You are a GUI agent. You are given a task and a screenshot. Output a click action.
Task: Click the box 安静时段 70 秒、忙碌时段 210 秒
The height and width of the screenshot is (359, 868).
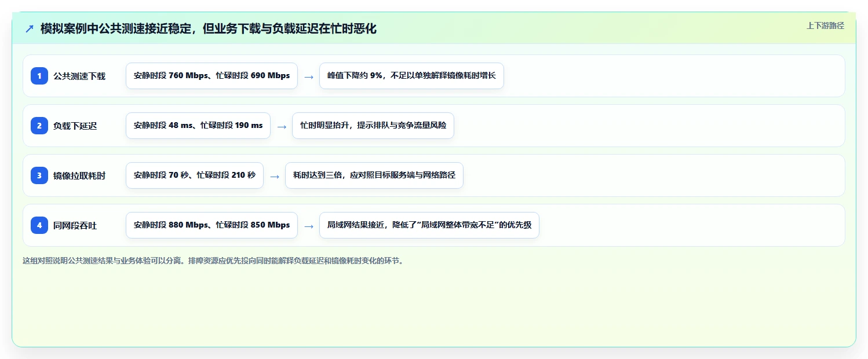[195, 175]
